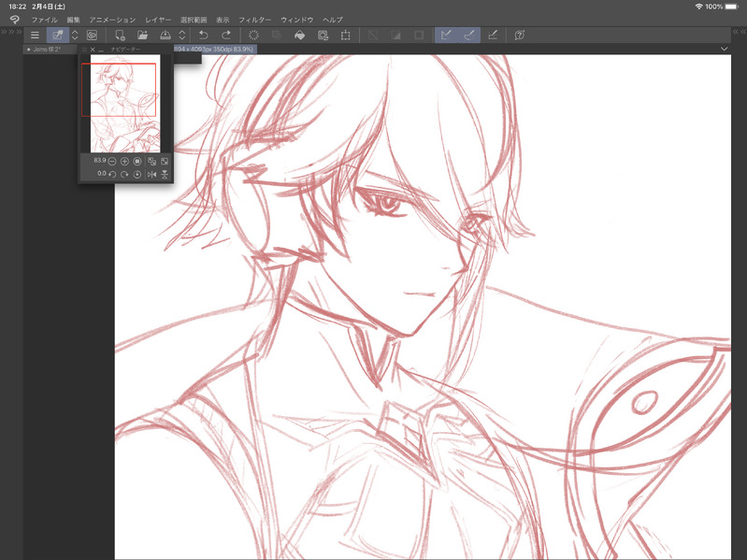Screen dimensions: 747x560
Task: Click the navigator fit to screen icon
Action: 152,162
